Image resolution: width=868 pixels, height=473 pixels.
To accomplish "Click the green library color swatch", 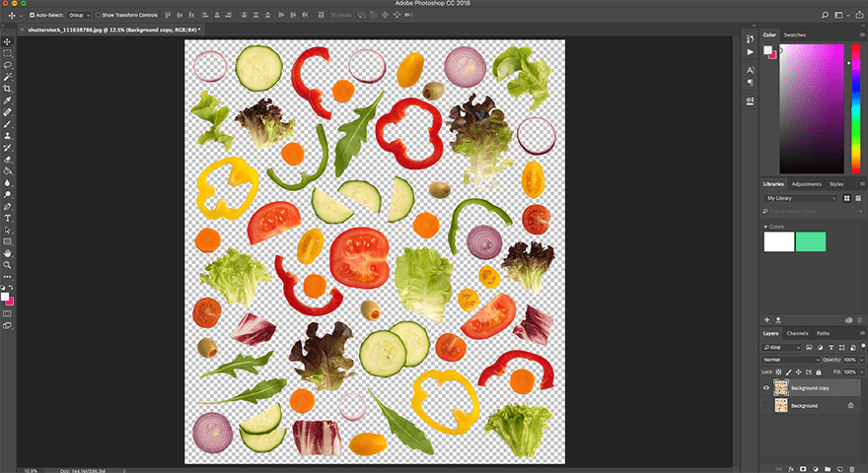I will [811, 241].
